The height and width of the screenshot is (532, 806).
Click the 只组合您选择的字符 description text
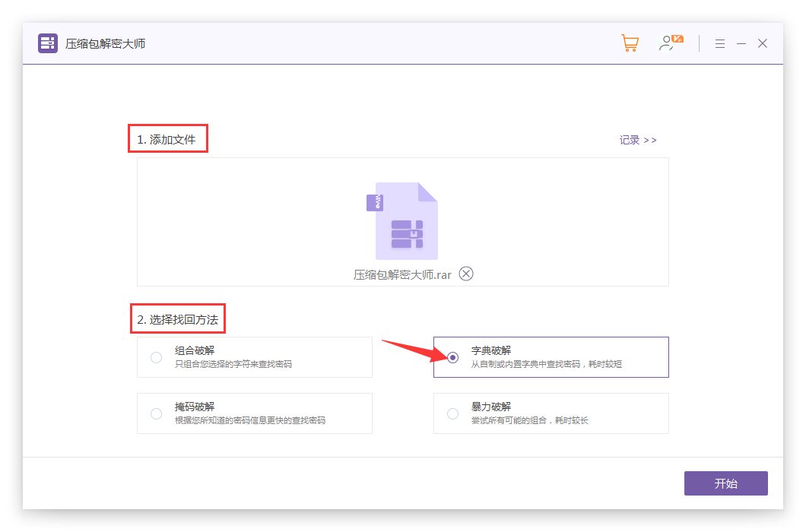click(x=233, y=364)
